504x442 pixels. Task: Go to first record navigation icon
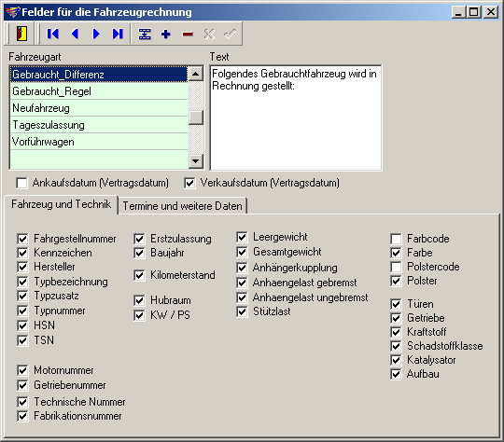pyautogui.click(x=52, y=34)
